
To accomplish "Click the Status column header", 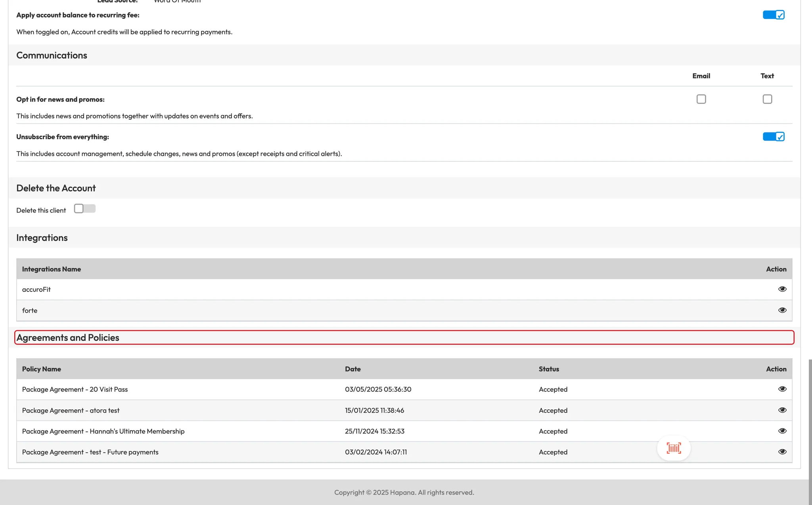I will point(549,369).
